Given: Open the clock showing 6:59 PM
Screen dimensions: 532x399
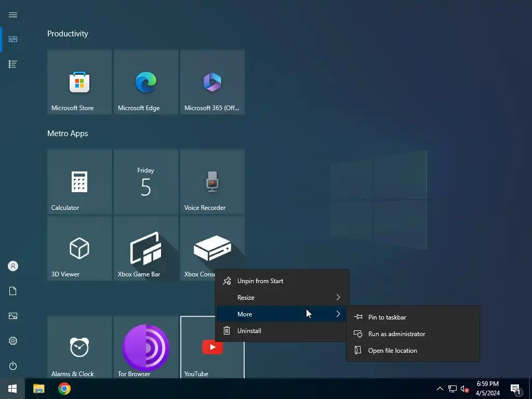Looking at the screenshot, I should point(487,389).
